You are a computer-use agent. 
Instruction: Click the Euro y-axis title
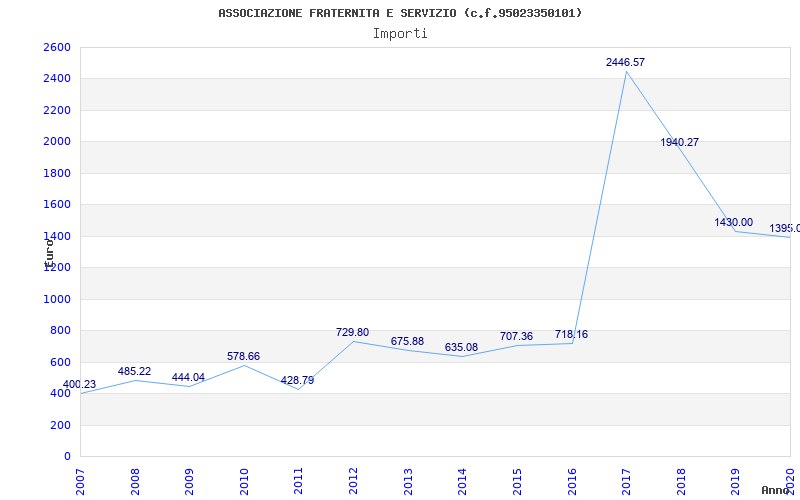(x=49, y=253)
